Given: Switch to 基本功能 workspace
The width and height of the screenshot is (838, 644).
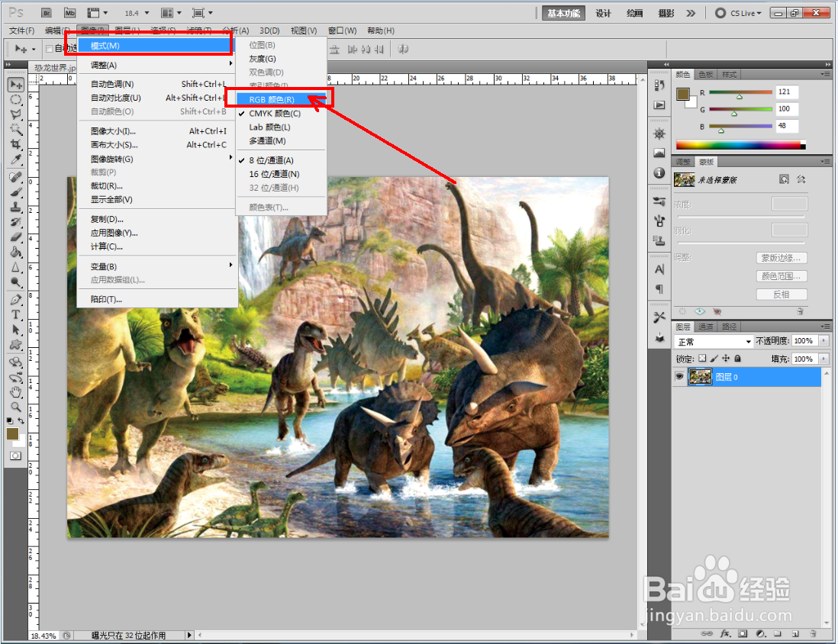Looking at the screenshot, I should (564, 14).
